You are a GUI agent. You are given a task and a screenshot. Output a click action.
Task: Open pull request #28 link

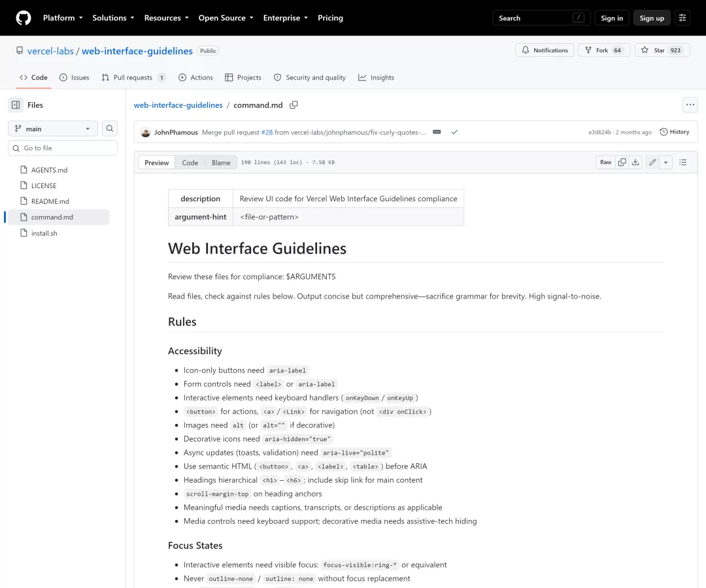267,132
